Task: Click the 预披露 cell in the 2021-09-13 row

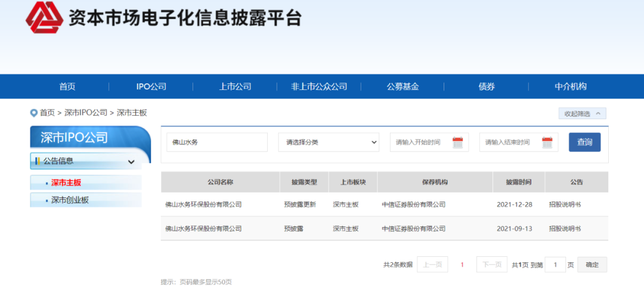Action: 293,229
